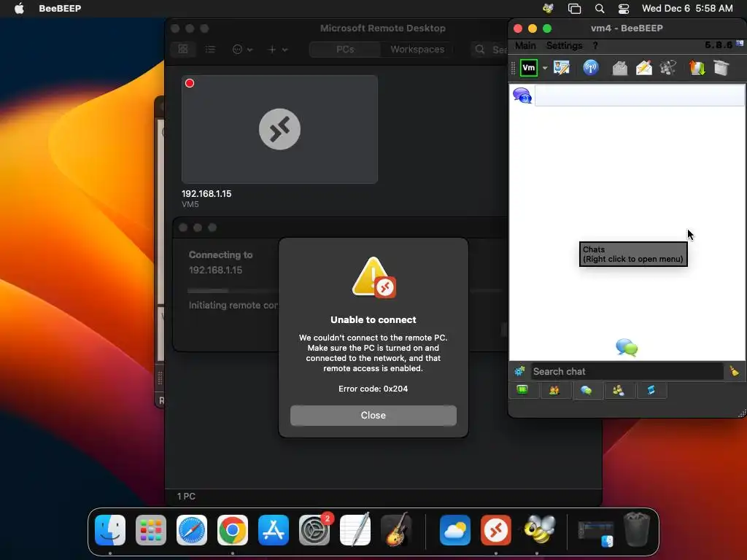Screen dimensions: 747x560
Task: Open the Main menu in BeeBEEP
Action: click(x=525, y=46)
